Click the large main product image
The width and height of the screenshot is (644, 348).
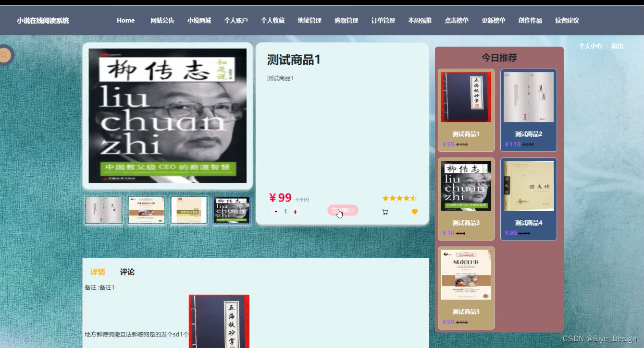click(x=168, y=116)
